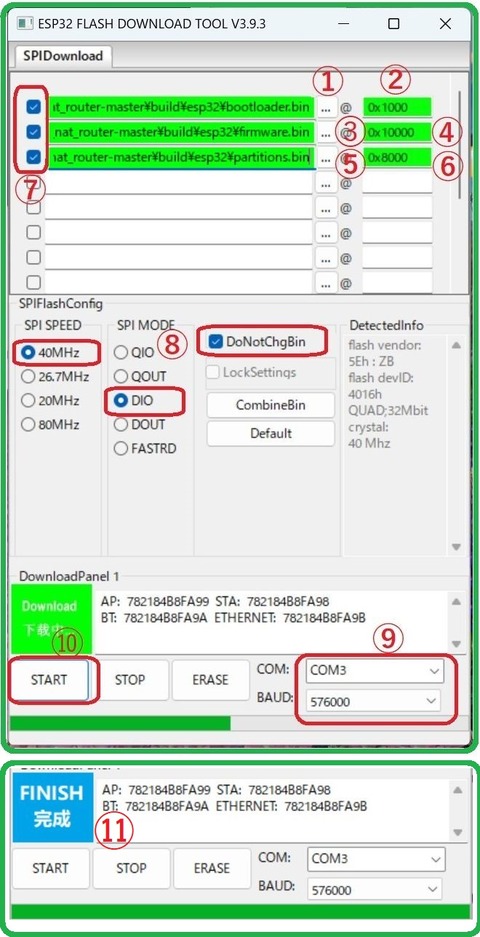Click the 0x10000 address field
This screenshot has width=480, height=937.
[397, 132]
